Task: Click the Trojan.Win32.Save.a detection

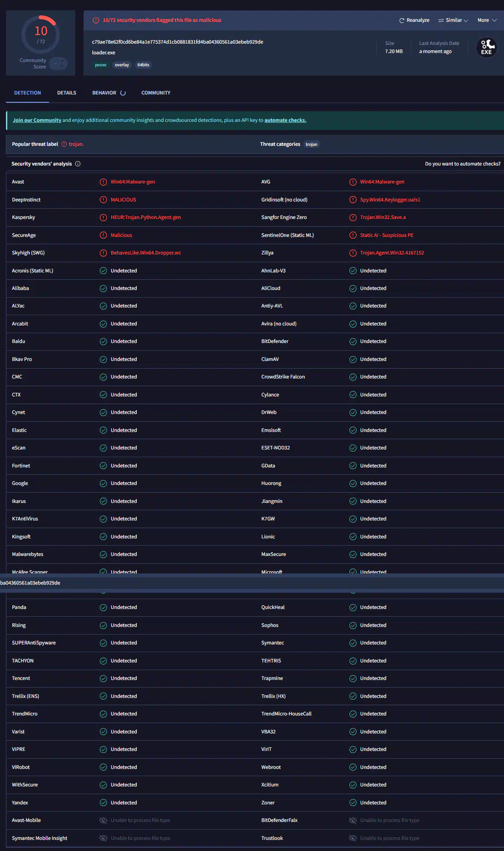Action: tap(383, 217)
